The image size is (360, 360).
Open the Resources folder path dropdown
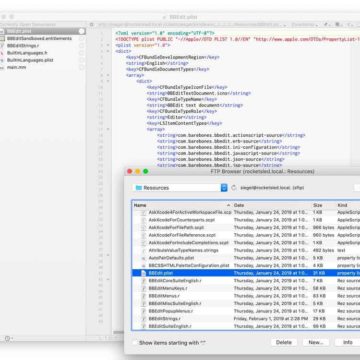click(180, 188)
